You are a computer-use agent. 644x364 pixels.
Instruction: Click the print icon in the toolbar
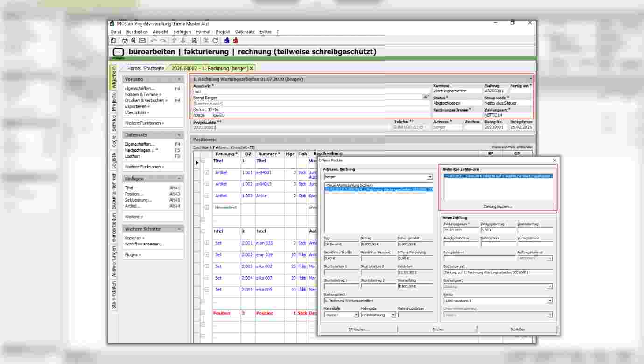point(125,41)
